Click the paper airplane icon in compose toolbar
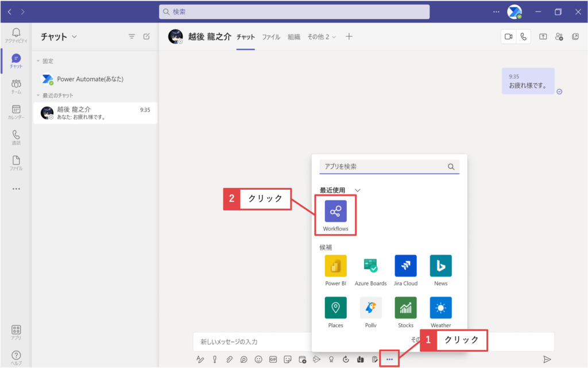588x368 pixels. click(x=316, y=359)
